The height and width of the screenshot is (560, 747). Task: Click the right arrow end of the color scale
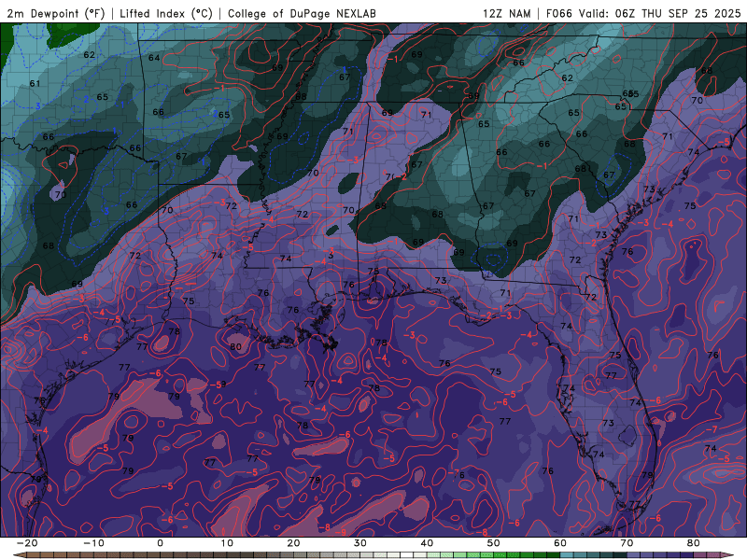point(728,555)
